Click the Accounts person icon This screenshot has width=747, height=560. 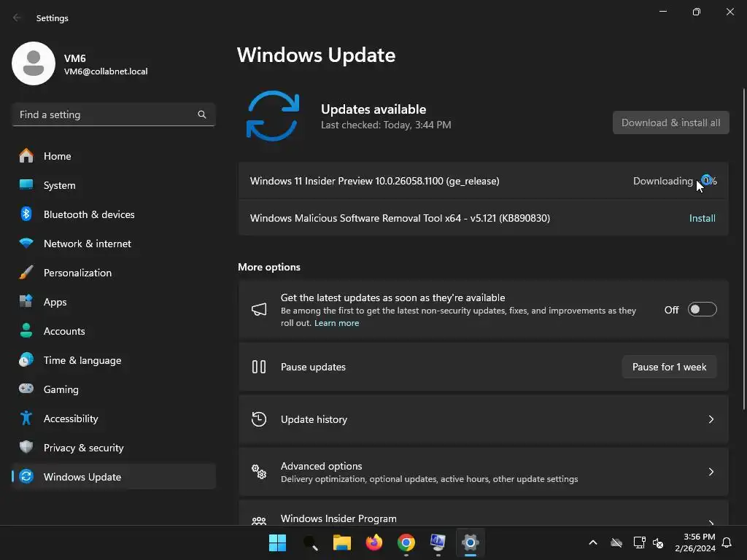[x=26, y=330]
